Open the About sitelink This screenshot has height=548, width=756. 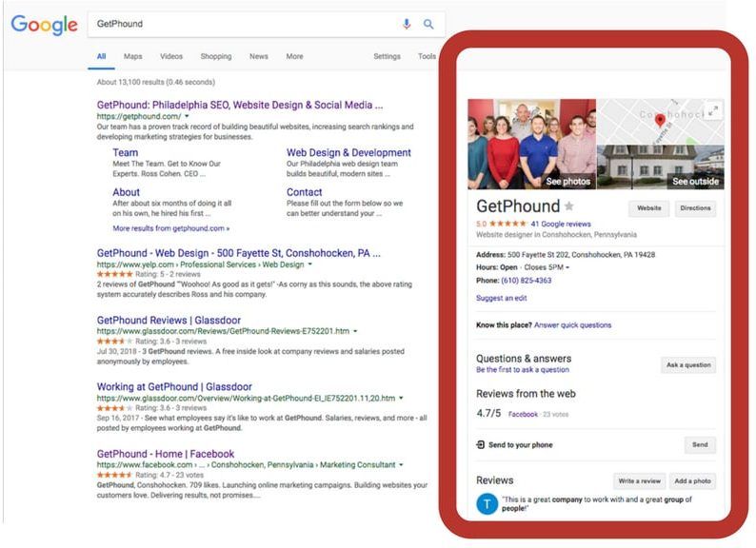coord(126,192)
